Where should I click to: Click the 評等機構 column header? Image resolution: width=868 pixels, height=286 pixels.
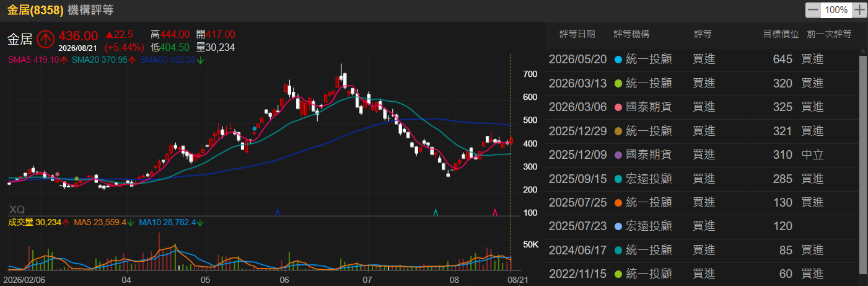[x=631, y=34]
